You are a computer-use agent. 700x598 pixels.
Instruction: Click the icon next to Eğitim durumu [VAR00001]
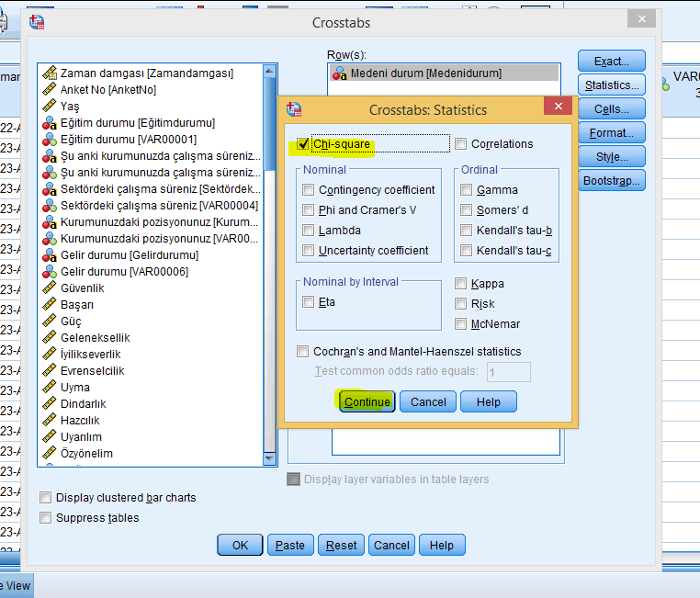click(x=51, y=139)
